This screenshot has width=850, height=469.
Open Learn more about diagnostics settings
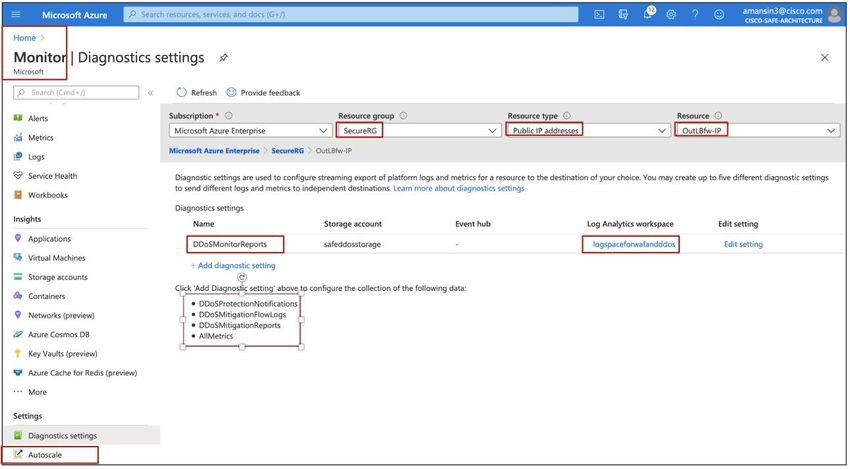tap(459, 188)
